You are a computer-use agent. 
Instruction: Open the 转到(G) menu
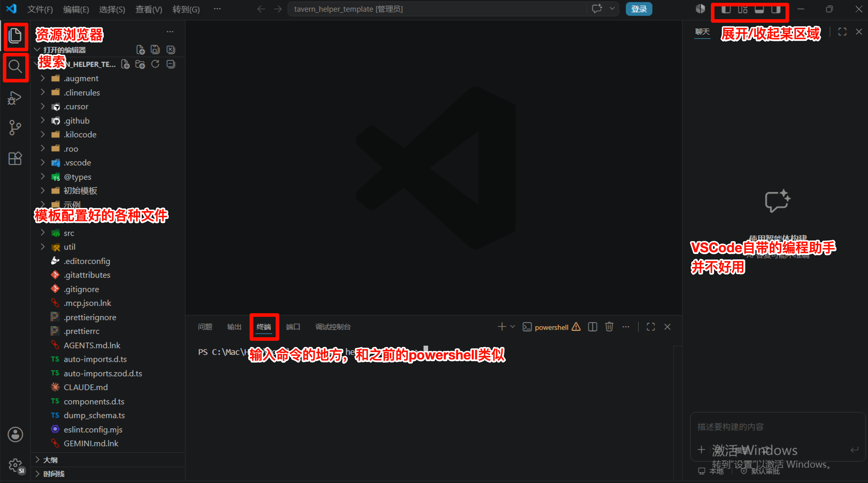pos(186,9)
